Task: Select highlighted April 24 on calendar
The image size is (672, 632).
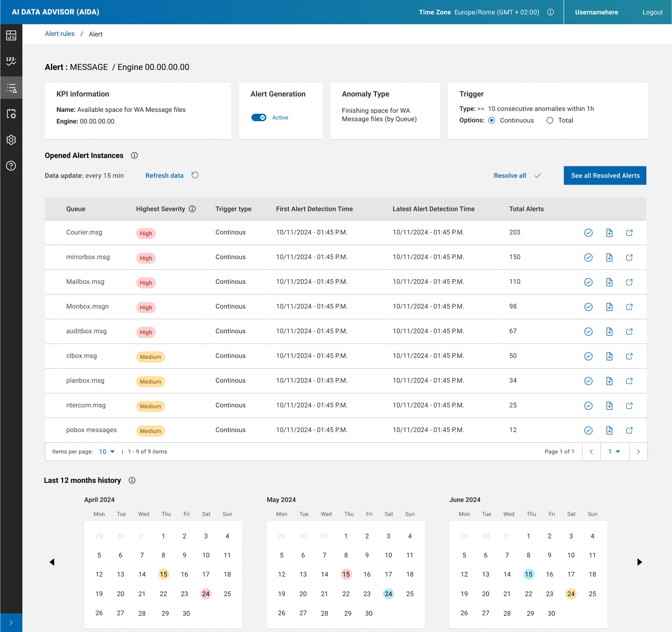Action: click(206, 594)
